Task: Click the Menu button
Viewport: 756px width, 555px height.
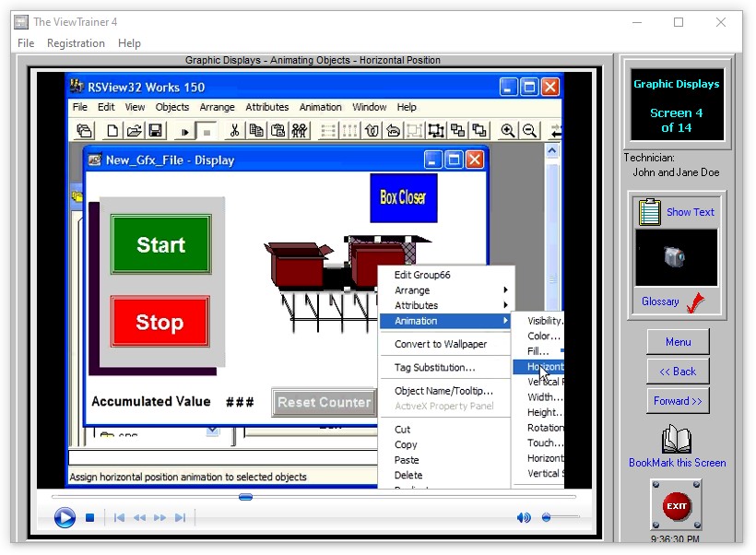Action: [x=678, y=342]
